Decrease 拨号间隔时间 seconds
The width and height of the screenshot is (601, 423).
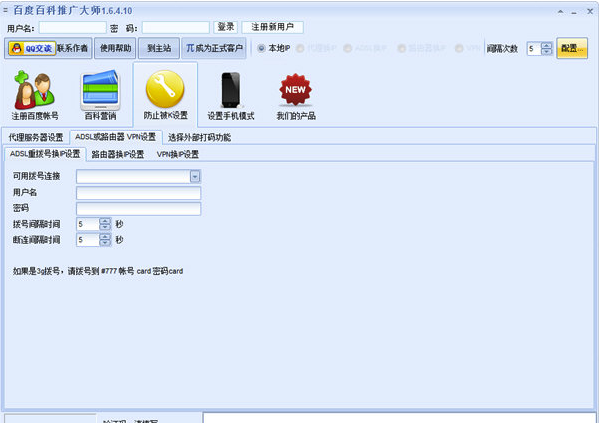coord(105,227)
